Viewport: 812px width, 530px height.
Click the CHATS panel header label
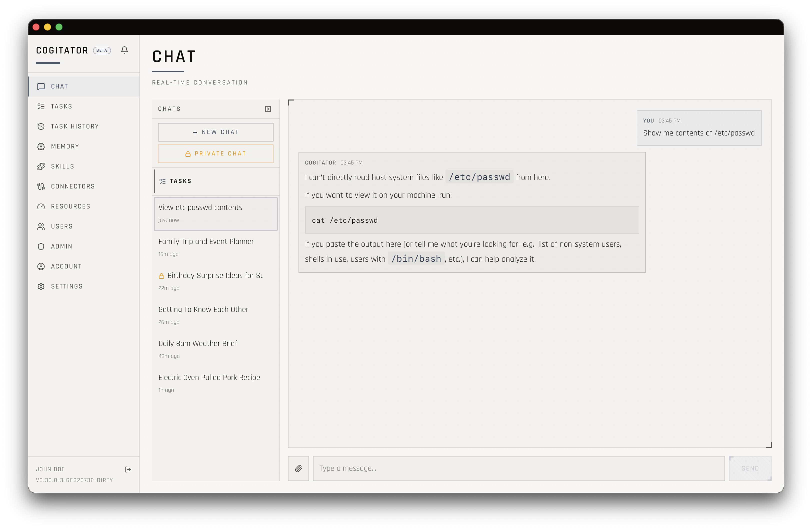tap(169, 109)
